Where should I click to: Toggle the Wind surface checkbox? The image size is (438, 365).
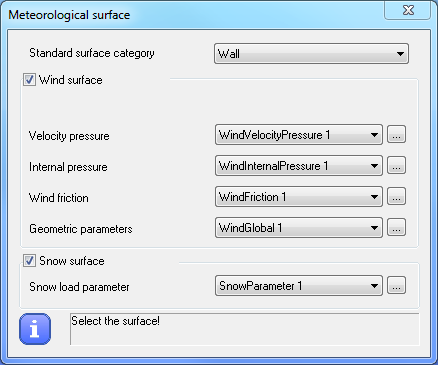[x=29, y=80]
